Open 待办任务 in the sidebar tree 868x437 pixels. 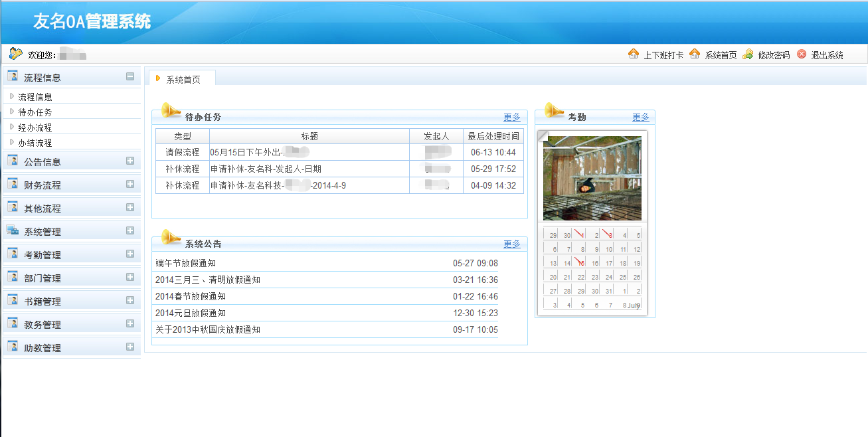(35, 112)
